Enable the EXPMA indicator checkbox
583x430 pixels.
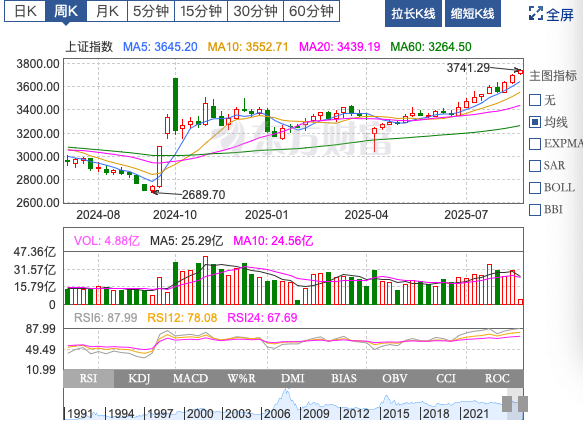(535, 143)
